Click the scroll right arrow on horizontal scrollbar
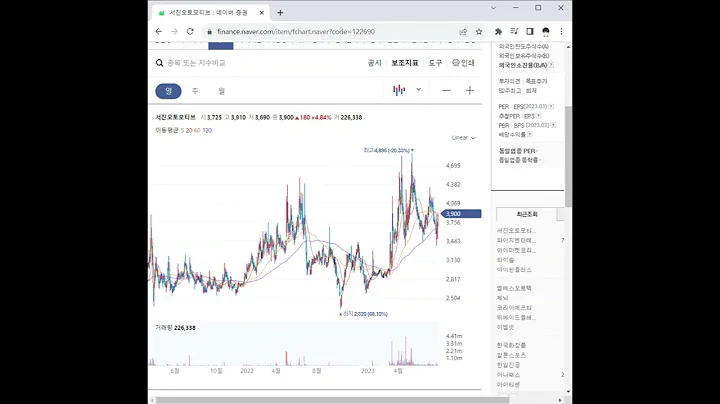The height and width of the screenshot is (404, 720). click(560, 400)
